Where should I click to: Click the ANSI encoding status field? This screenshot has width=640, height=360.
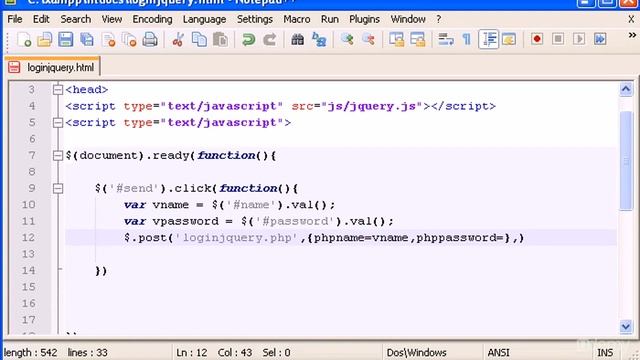[498, 352]
